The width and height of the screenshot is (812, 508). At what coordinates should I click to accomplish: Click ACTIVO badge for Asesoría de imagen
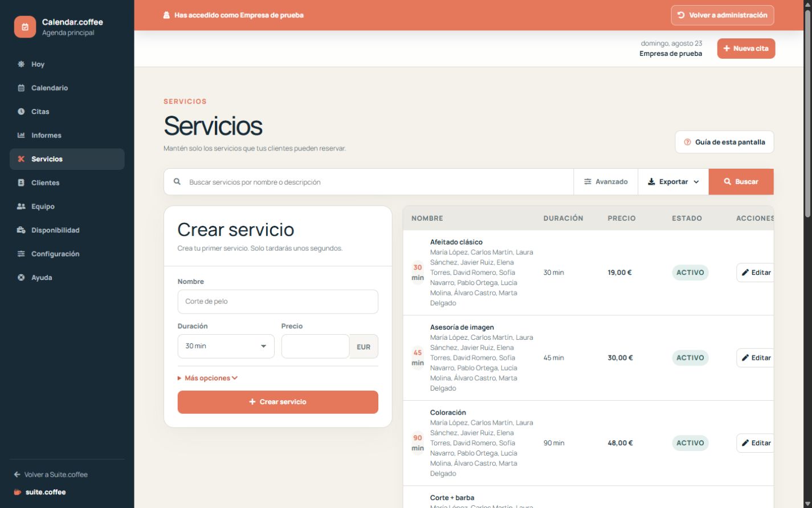(x=690, y=358)
